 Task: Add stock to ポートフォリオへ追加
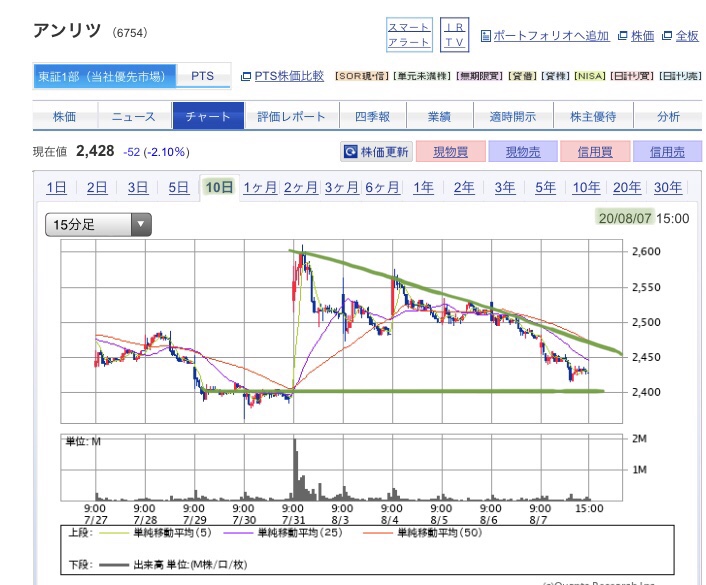tap(551, 36)
